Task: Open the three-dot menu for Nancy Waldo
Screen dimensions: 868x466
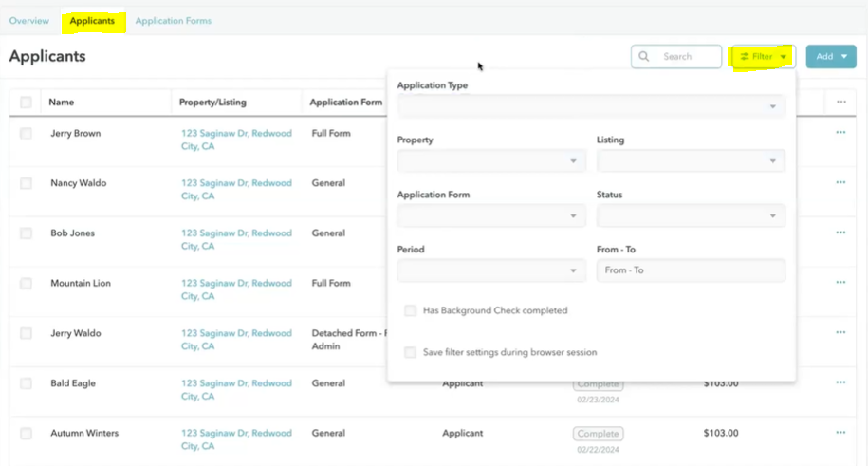Action: (840, 182)
